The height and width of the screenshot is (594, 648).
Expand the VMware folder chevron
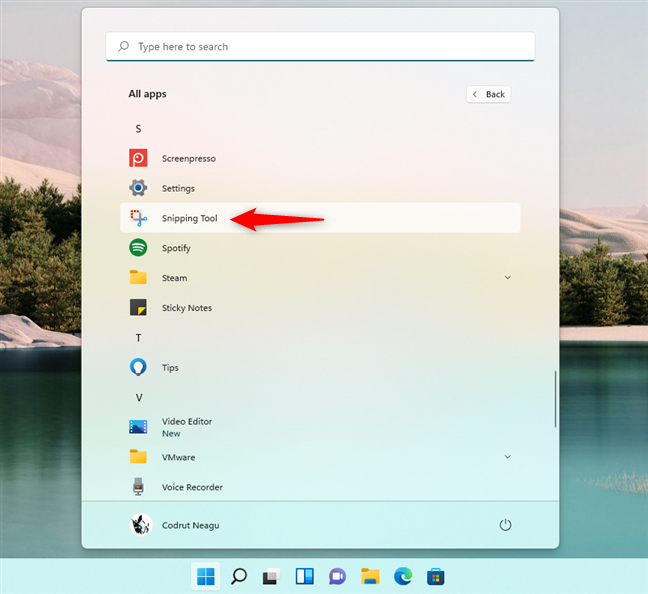(x=507, y=457)
